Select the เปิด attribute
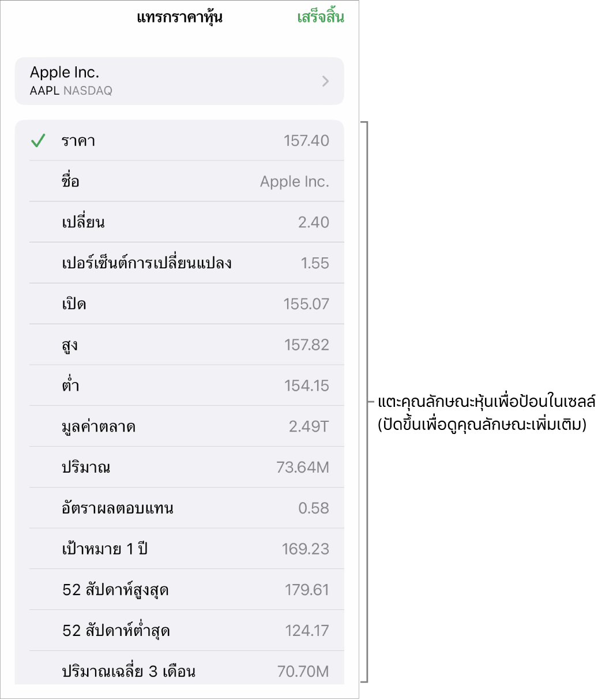 pos(179,304)
